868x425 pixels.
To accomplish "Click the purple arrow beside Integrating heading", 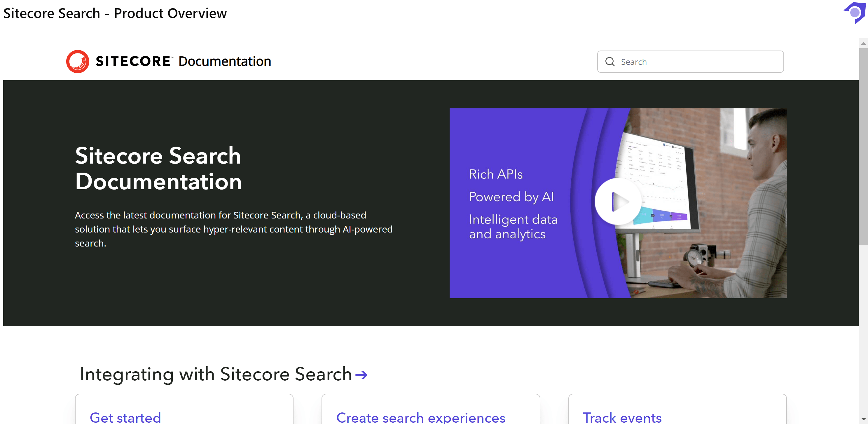I will pyautogui.click(x=361, y=375).
